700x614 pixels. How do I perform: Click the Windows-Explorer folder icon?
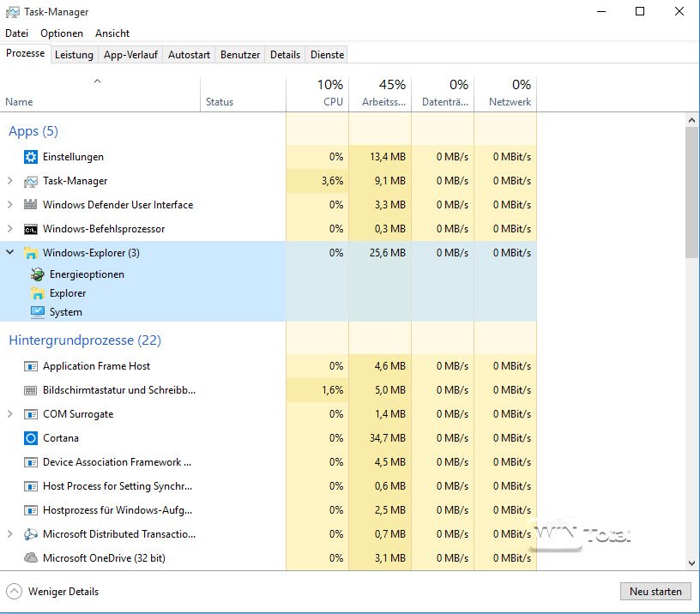pos(30,253)
